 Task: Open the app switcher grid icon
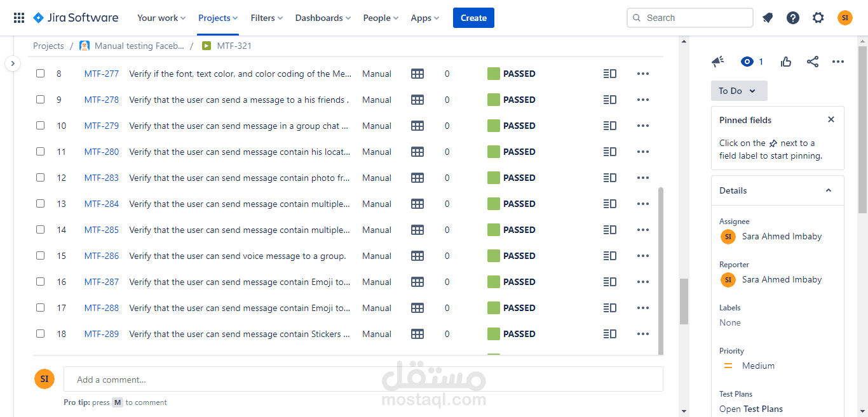pos(19,18)
